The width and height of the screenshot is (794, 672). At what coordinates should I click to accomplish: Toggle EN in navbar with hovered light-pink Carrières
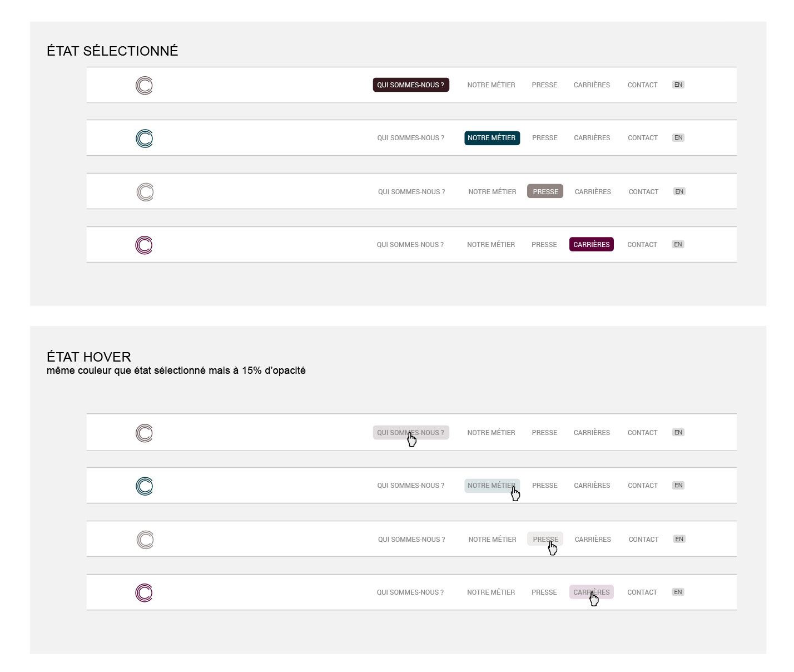pyautogui.click(x=678, y=592)
